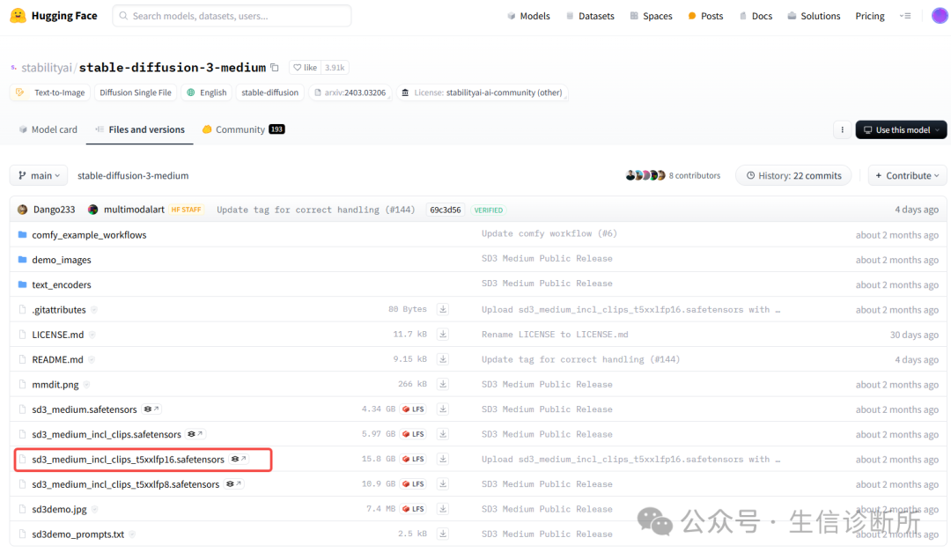Open the 'Update tag for correct handling (#144)' header commit
Image resolution: width=951 pixels, height=560 pixels.
tap(316, 210)
